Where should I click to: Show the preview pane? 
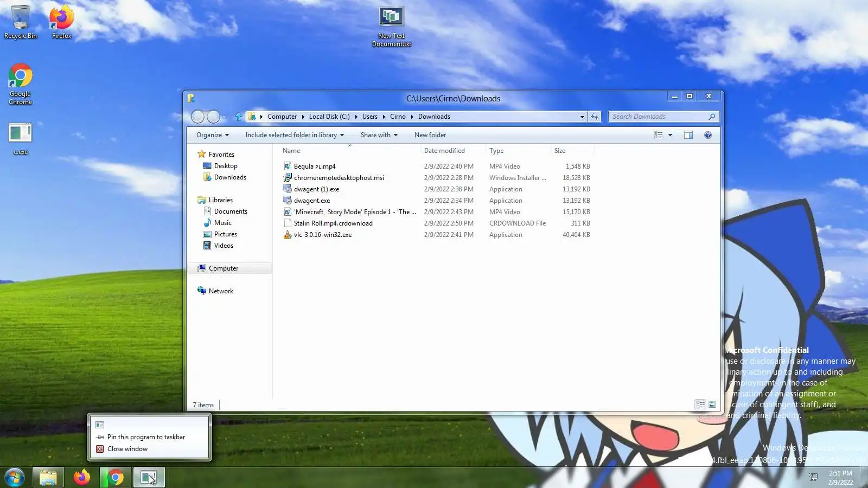click(688, 135)
